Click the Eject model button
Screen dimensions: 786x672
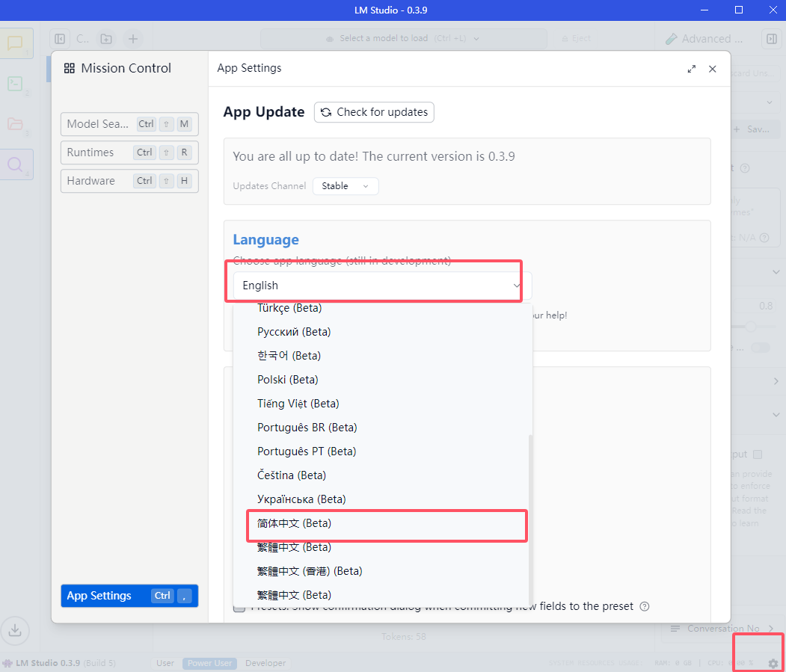pos(576,39)
